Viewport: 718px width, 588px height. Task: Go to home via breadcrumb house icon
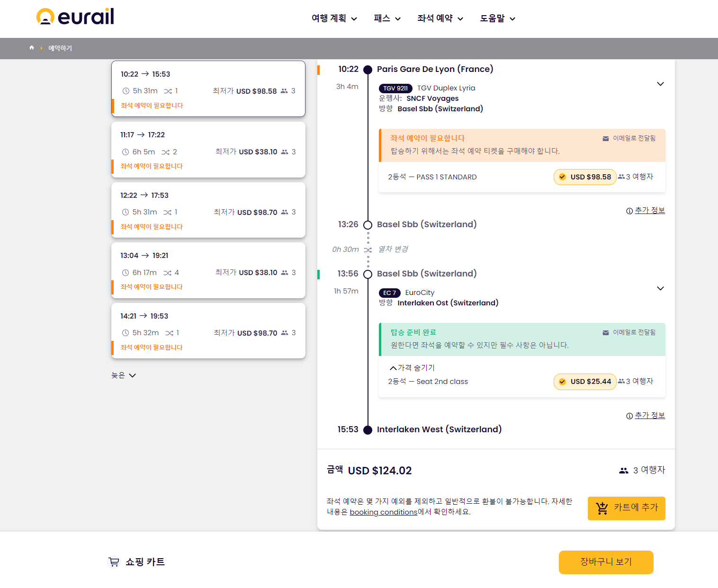click(x=32, y=48)
